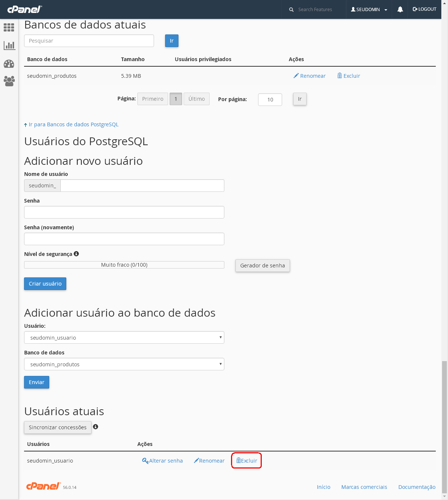
Task: Open the statistics bar chart icon
Action: click(9, 46)
